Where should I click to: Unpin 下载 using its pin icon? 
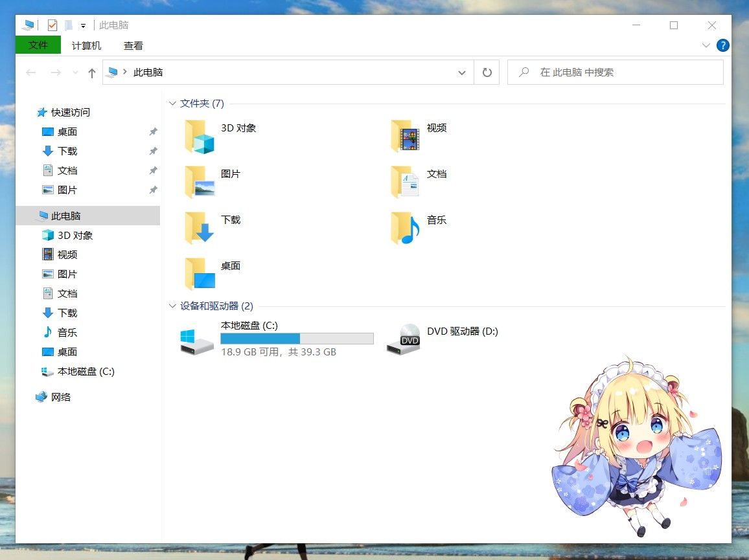[x=153, y=151]
